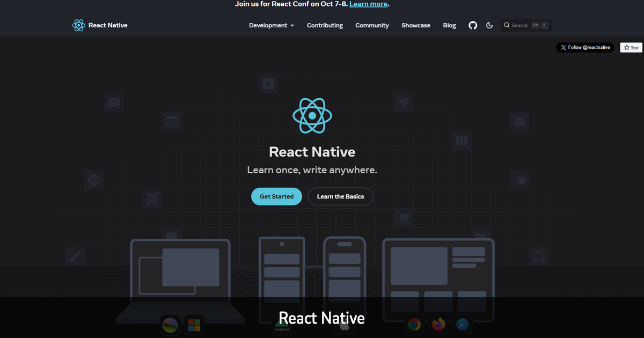Screen dimensions: 644x338
Task: Click the large React Native hero heading
Action: click(312, 152)
